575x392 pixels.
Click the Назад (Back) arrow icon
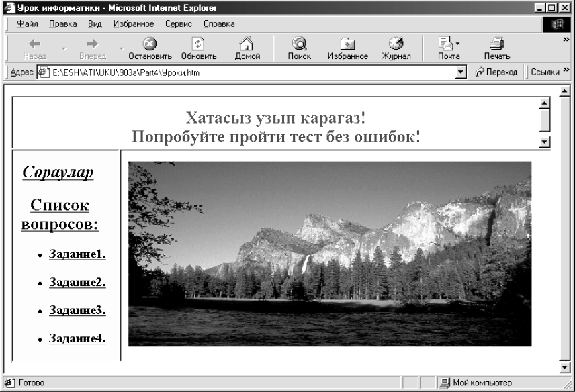click(x=34, y=44)
